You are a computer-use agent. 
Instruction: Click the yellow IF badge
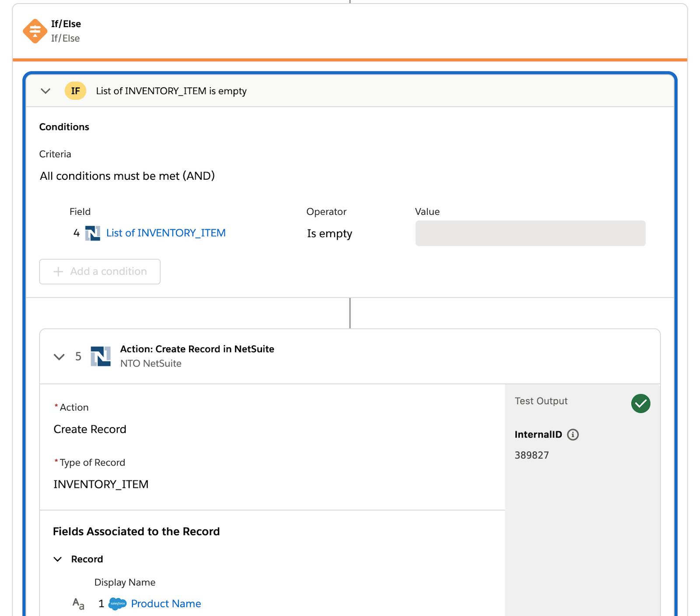point(75,91)
